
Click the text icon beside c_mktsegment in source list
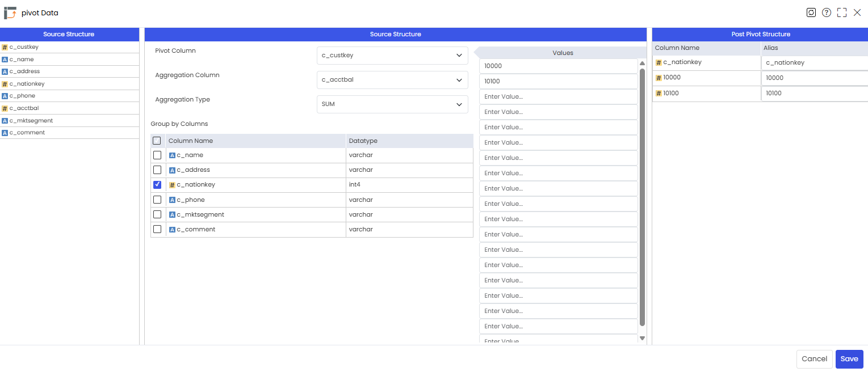[5, 121]
